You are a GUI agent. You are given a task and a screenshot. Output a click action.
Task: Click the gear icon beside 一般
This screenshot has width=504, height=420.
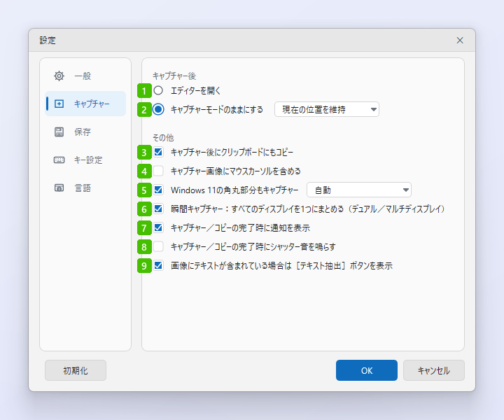tap(59, 76)
